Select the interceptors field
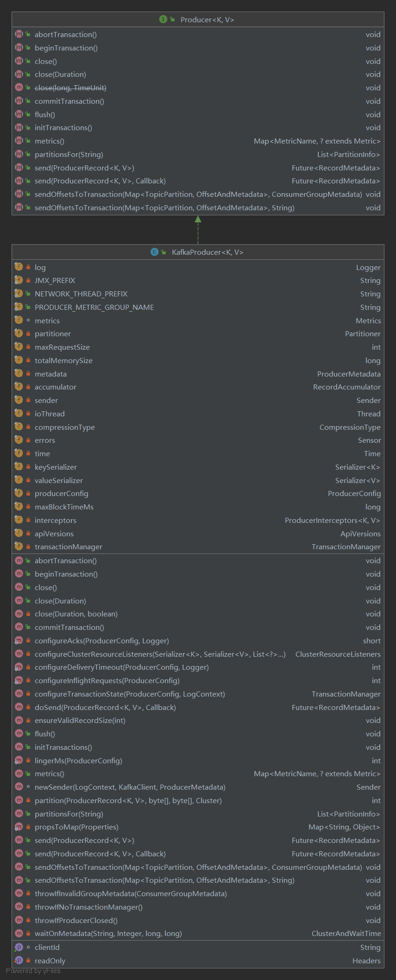This screenshot has height=980, width=396. tap(198, 520)
